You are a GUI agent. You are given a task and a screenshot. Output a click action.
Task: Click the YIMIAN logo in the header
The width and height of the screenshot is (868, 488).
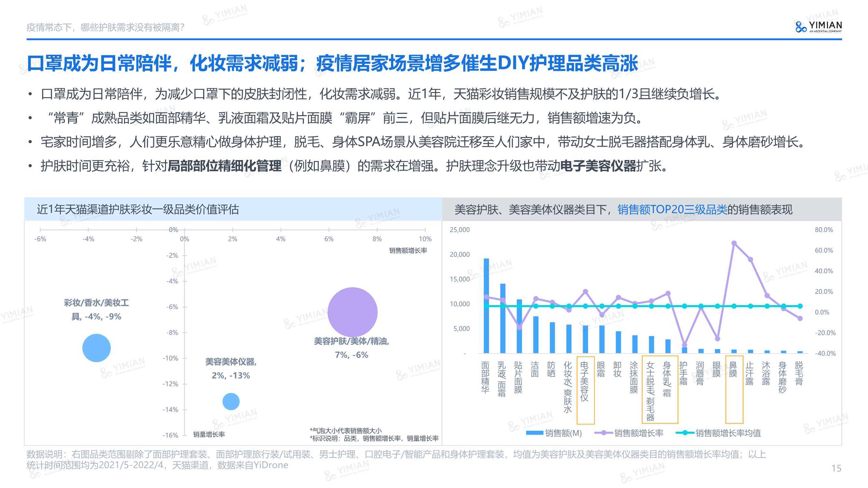coord(818,27)
